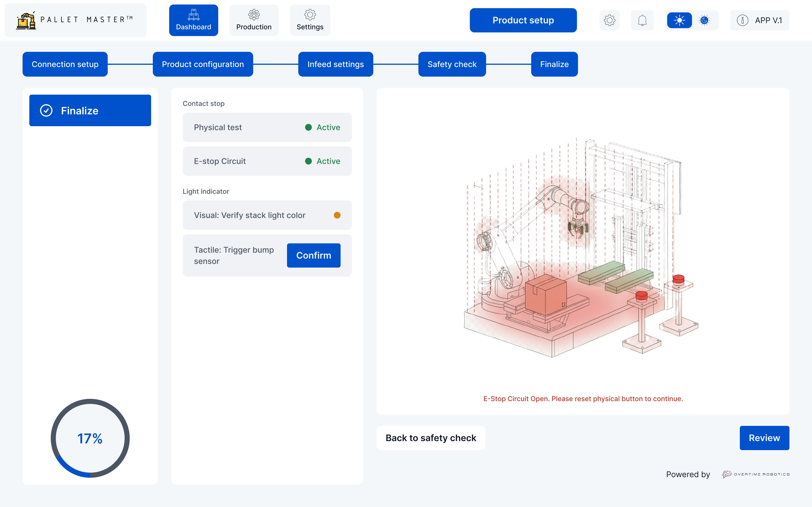The width and height of the screenshot is (812, 507).
Task: Go to Connection setup step
Action: click(65, 64)
